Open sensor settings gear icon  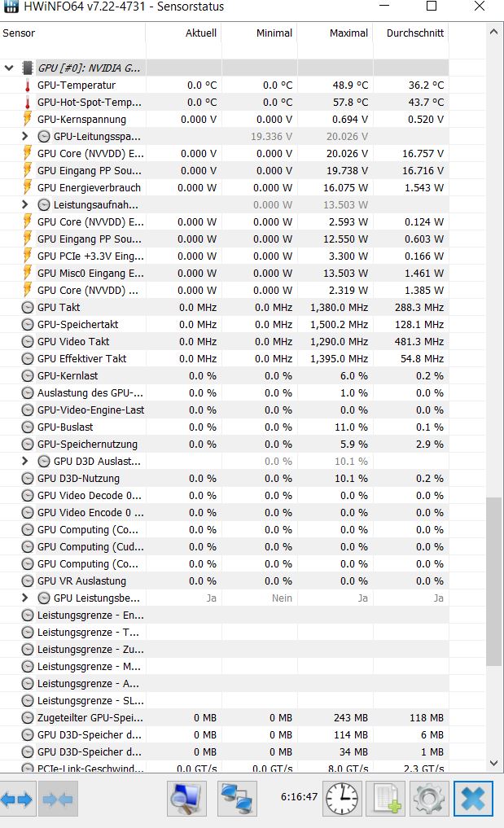click(x=428, y=799)
